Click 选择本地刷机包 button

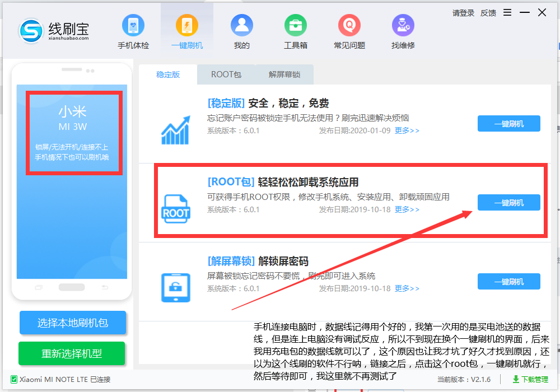[73, 323]
